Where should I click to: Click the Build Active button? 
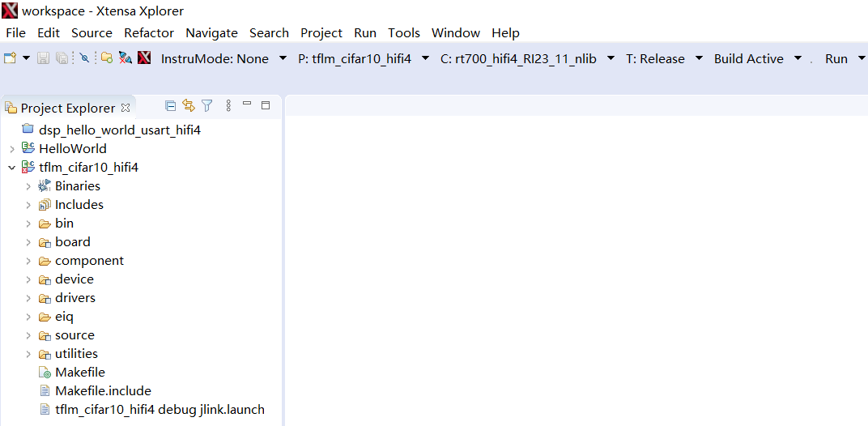click(748, 58)
